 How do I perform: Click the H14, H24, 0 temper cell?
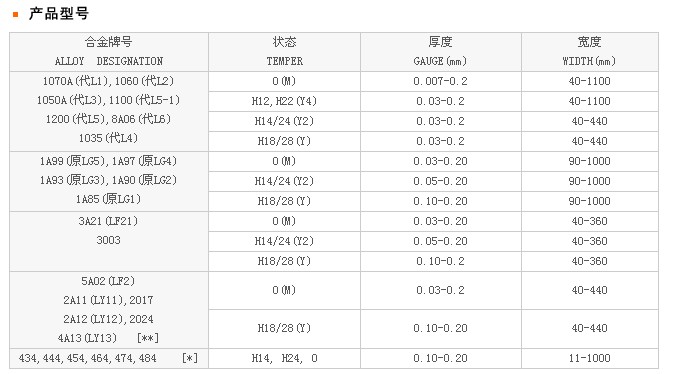[x=285, y=358]
